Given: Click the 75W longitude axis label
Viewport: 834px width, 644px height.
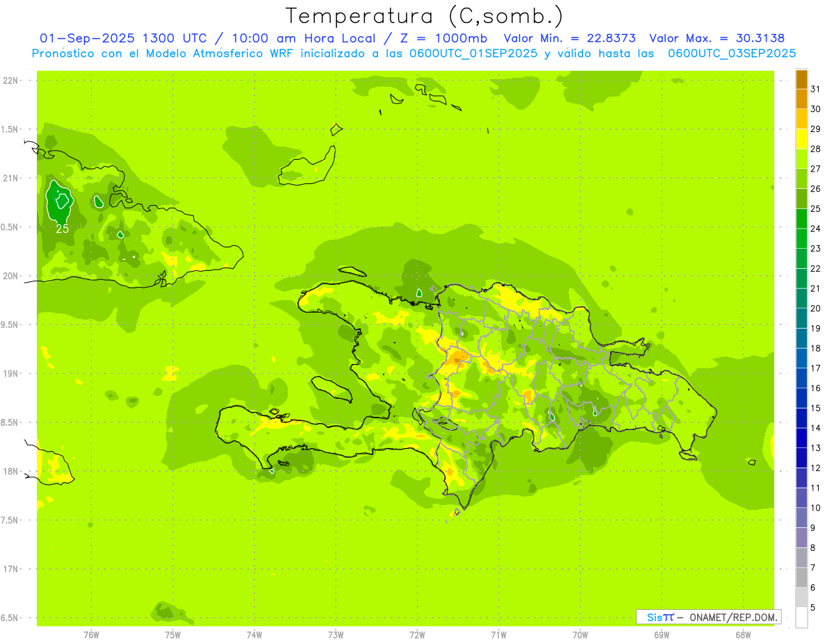Looking at the screenshot, I should (173, 634).
